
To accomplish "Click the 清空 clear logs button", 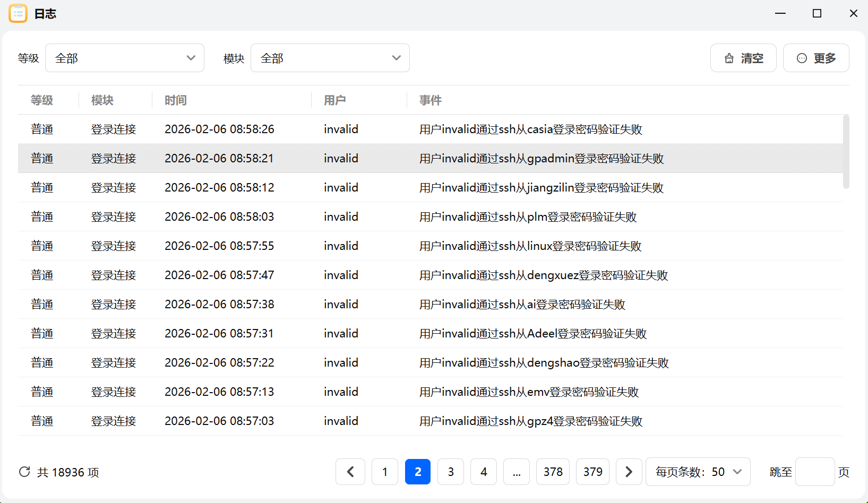I will coord(743,58).
